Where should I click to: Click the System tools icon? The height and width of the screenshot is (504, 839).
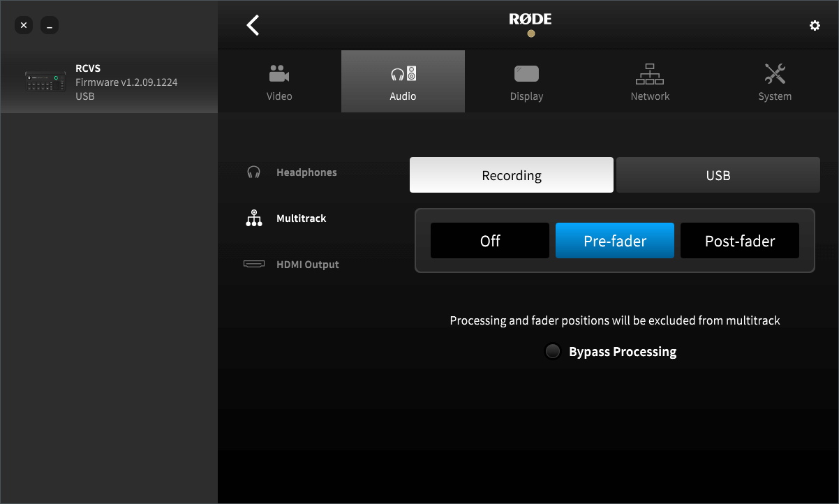775,72
